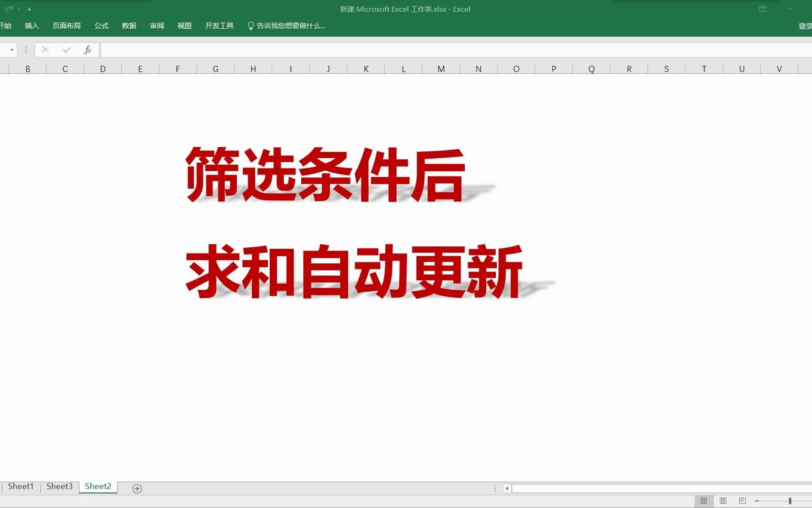Switch to Normal view icon

click(703, 501)
